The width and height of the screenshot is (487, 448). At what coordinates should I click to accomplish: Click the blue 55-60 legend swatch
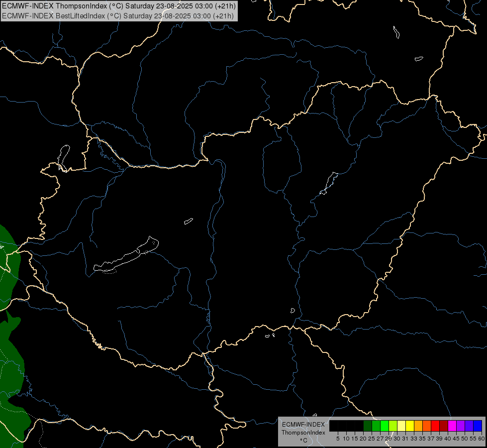click(x=478, y=426)
